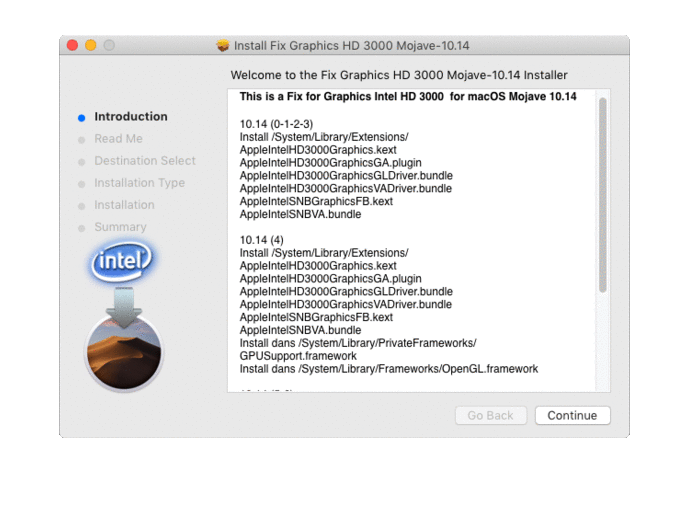Click the bold heading line in the introduction text
This screenshot has width=688, height=506.
click(x=408, y=97)
